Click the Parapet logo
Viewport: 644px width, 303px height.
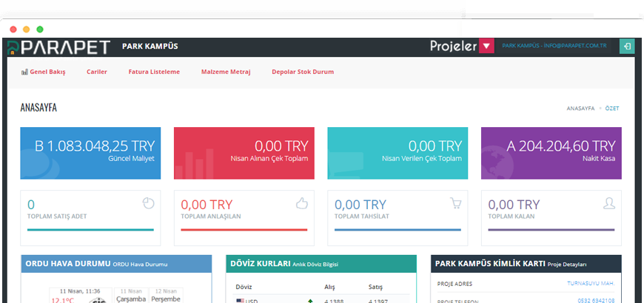click(x=58, y=47)
